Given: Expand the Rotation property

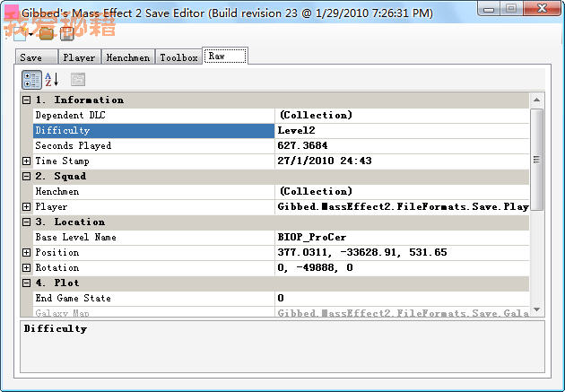Looking at the screenshot, I should 27,268.
